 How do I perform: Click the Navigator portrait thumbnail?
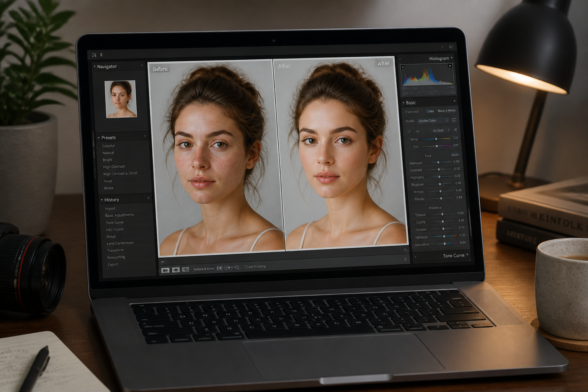coord(121,99)
